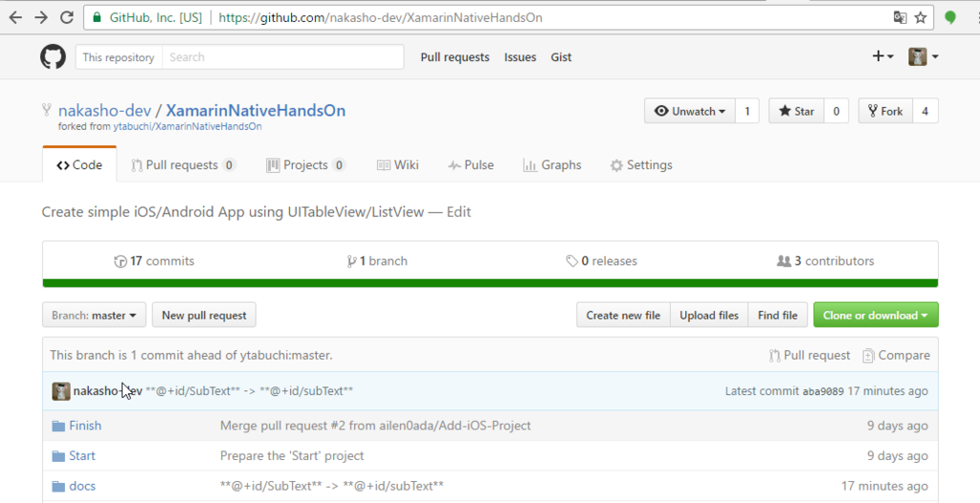The height and width of the screenshot is (503, 980).
Task: Click Compare link in branch info bar
Action: tap(896, 355)
